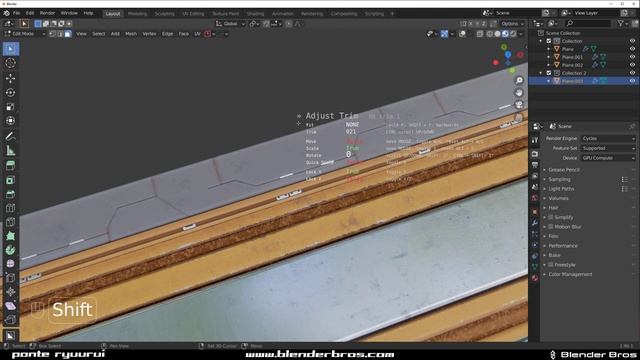
Task: Select the Annotate tool
Action: (x=11, y=136)
